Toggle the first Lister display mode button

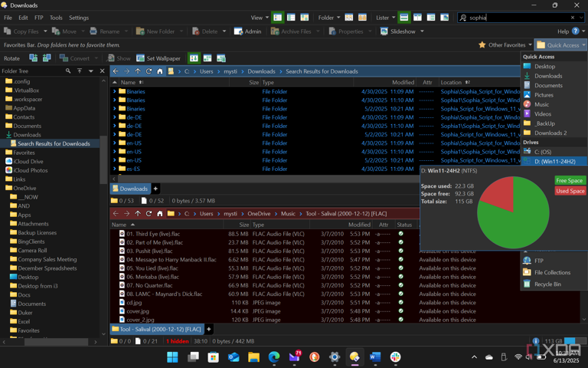tap(404, 18)
